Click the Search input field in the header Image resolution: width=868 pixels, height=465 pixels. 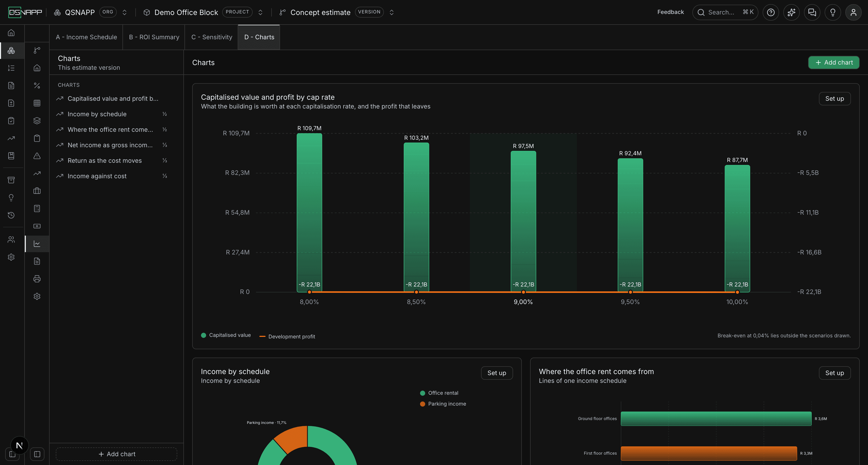coord(725,12)
